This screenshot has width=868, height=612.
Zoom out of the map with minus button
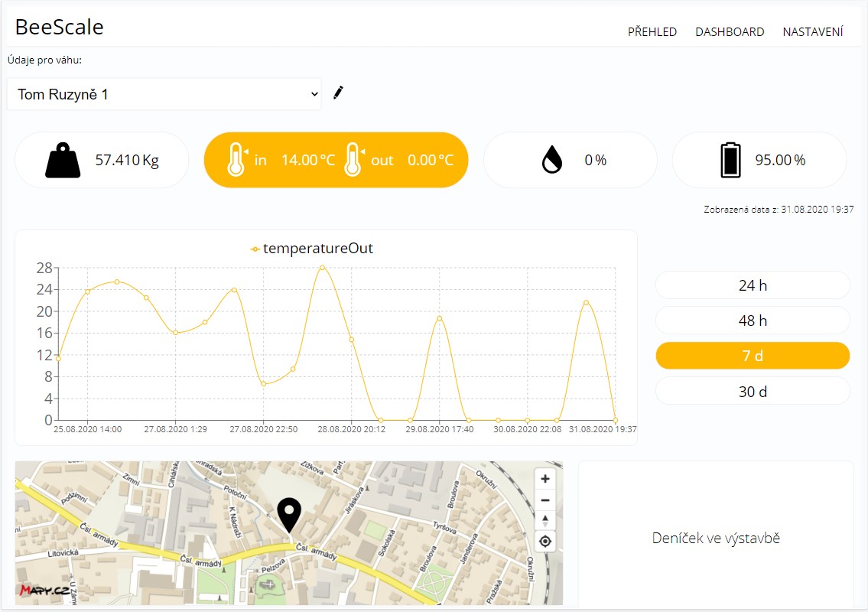(545, 500)
